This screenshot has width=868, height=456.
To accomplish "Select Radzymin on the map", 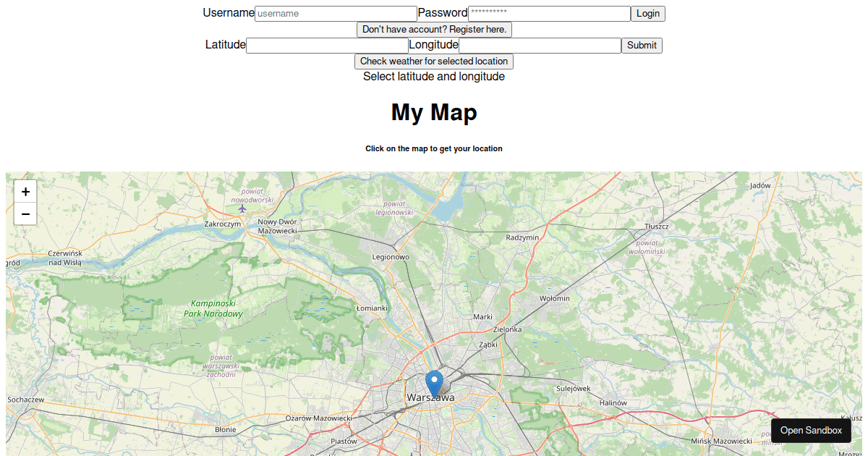I will (522, 237).
